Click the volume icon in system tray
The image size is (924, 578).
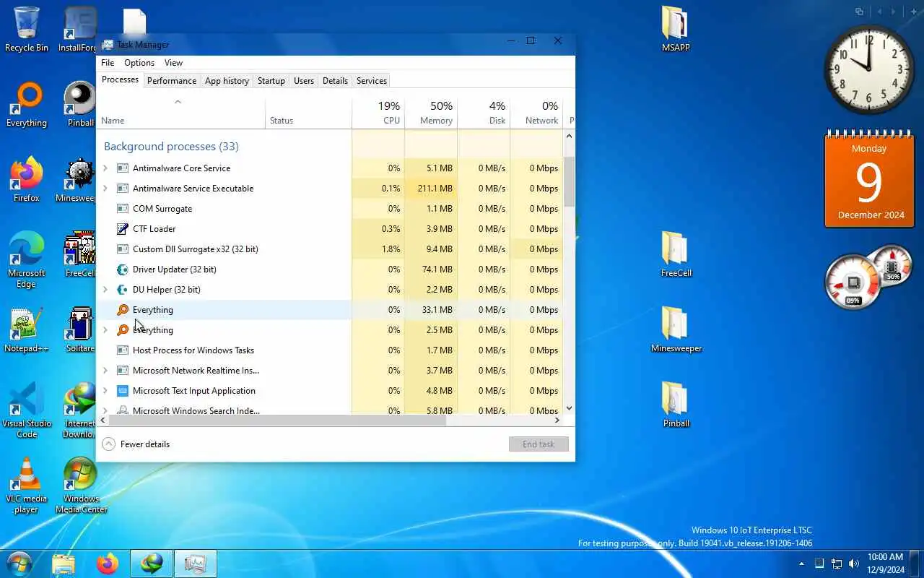tap(854, 564)
